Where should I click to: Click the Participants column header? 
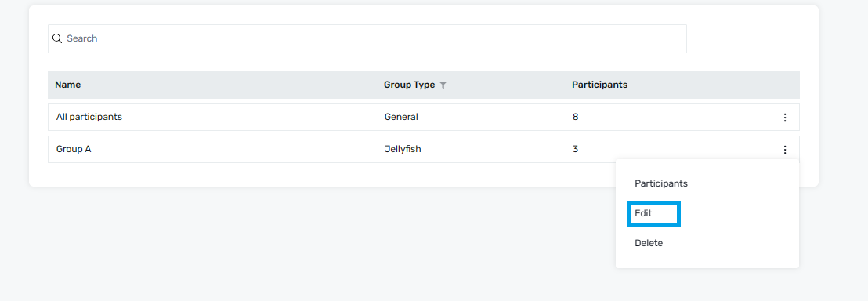(x=599, y=85)
